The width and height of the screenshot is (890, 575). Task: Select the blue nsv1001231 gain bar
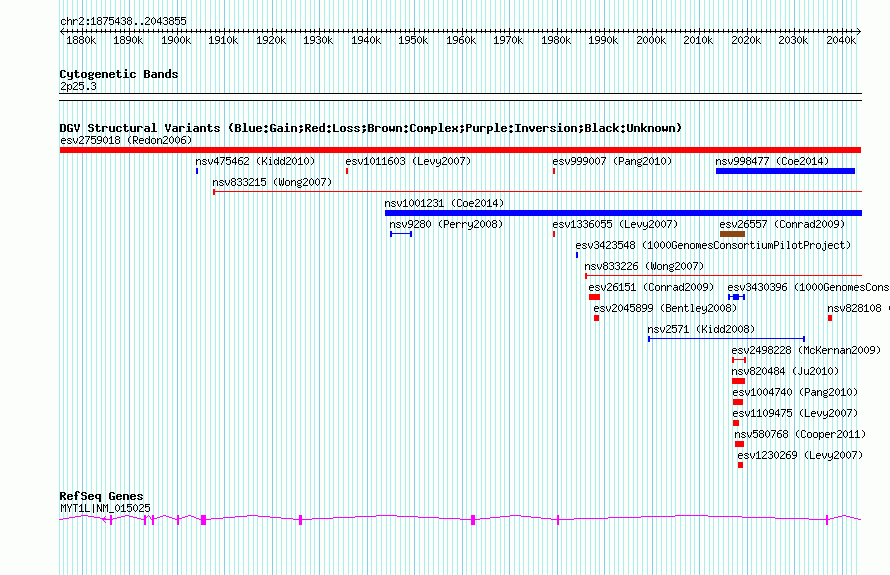[x=623, y=213]
